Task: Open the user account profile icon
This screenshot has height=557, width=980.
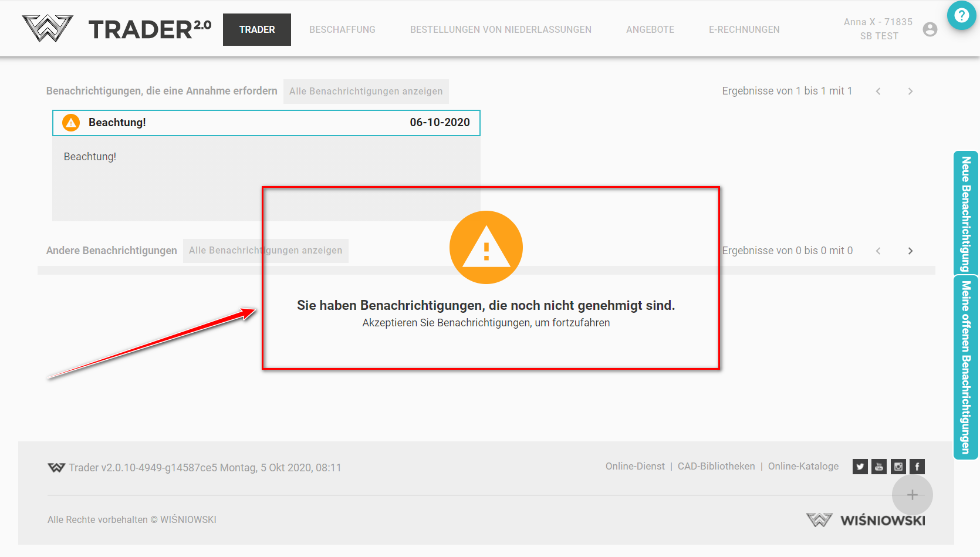Action: pyautogui.click(x=930, y=29)
